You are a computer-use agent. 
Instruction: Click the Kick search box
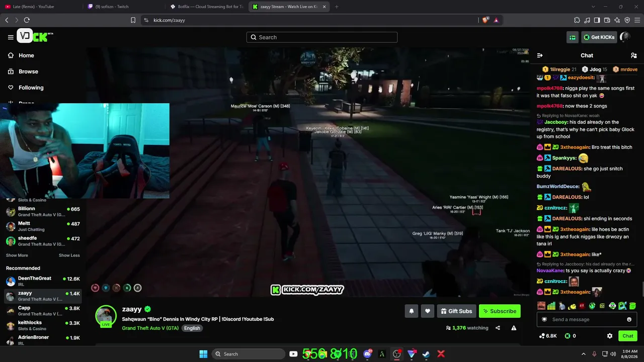322,37
